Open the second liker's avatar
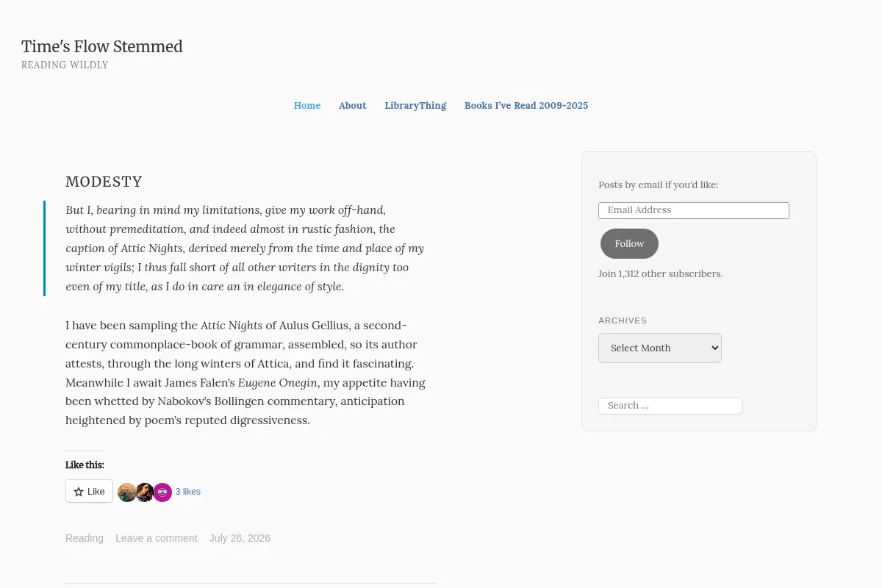Image resolution: width=882 pixels, height=588 pixels. point(145,492)
